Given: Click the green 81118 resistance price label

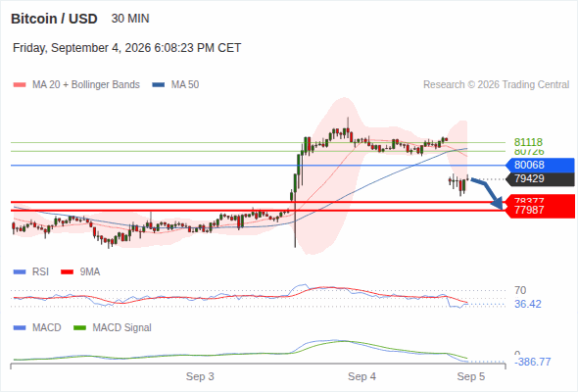Looking at the screenshot, I should pyautogui.click(x=528, y=142).
